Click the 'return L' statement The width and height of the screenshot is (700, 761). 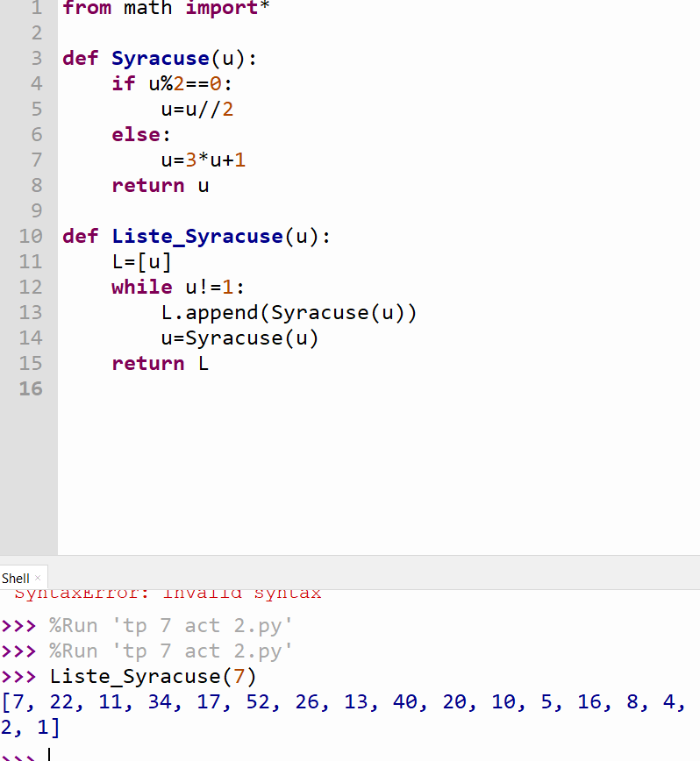(160, 364)
